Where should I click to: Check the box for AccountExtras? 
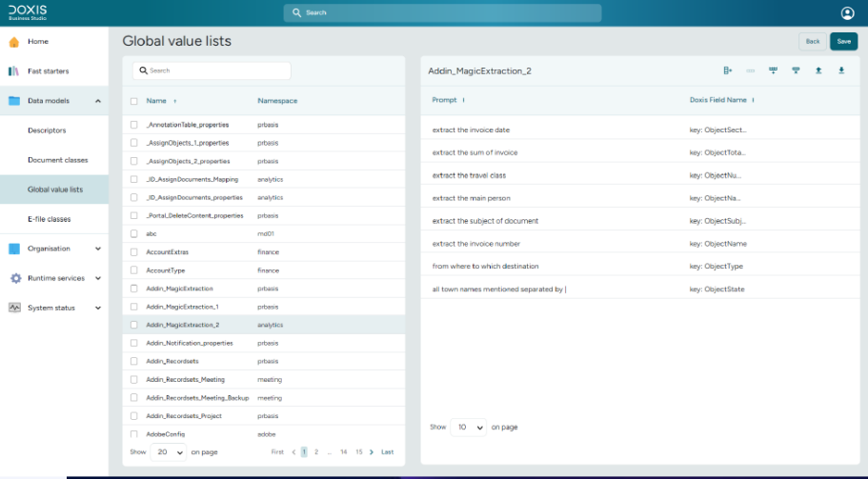(x=134, y=251)
